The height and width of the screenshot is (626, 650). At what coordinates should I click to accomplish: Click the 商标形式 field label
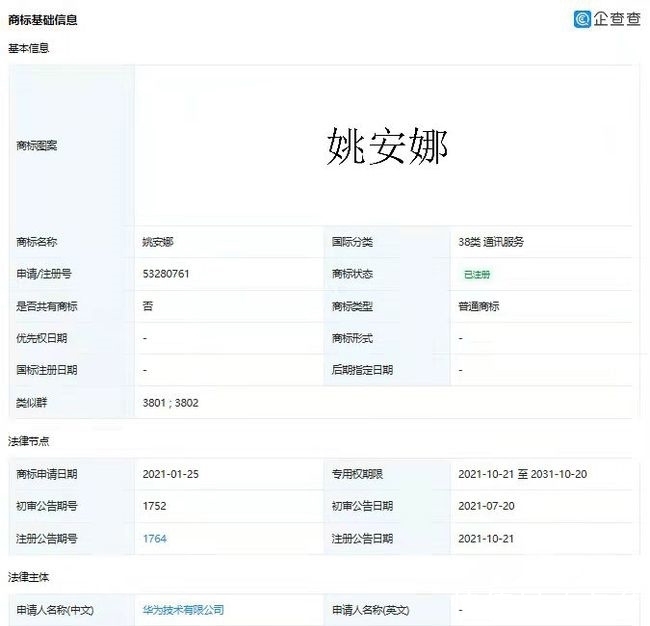coord(352,338)
